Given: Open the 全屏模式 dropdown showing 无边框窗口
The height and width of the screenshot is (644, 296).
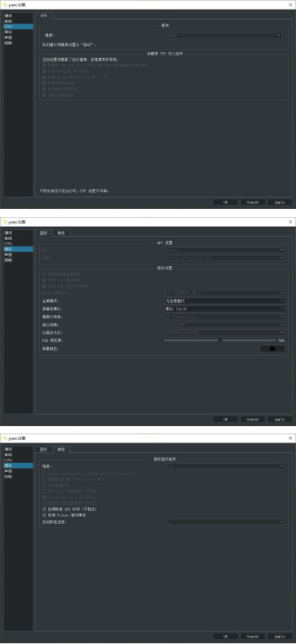Looking at the screenshot, I should pos(224,301).
